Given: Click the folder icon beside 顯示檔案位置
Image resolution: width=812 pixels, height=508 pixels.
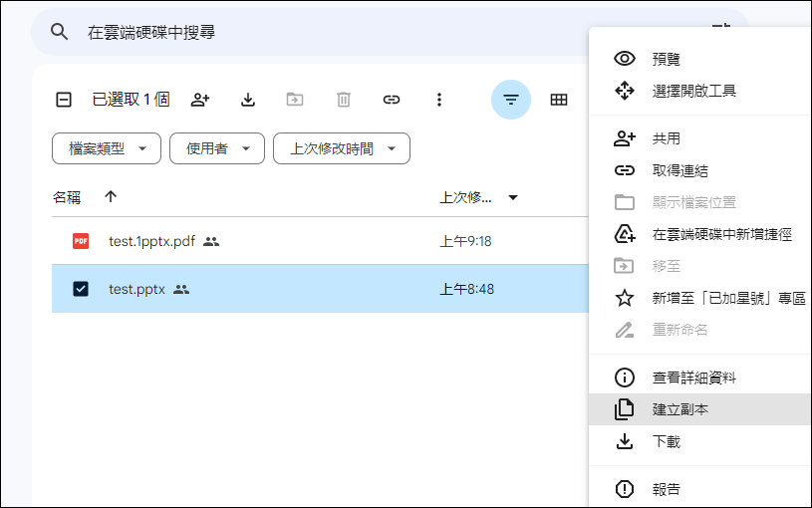Looking at the screenshot, I should point(625,202).
